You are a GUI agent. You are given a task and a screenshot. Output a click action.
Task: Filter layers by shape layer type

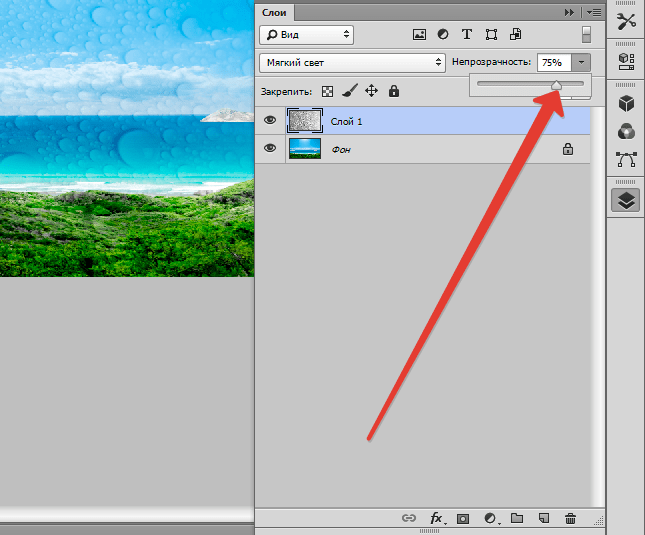[491, 35]
